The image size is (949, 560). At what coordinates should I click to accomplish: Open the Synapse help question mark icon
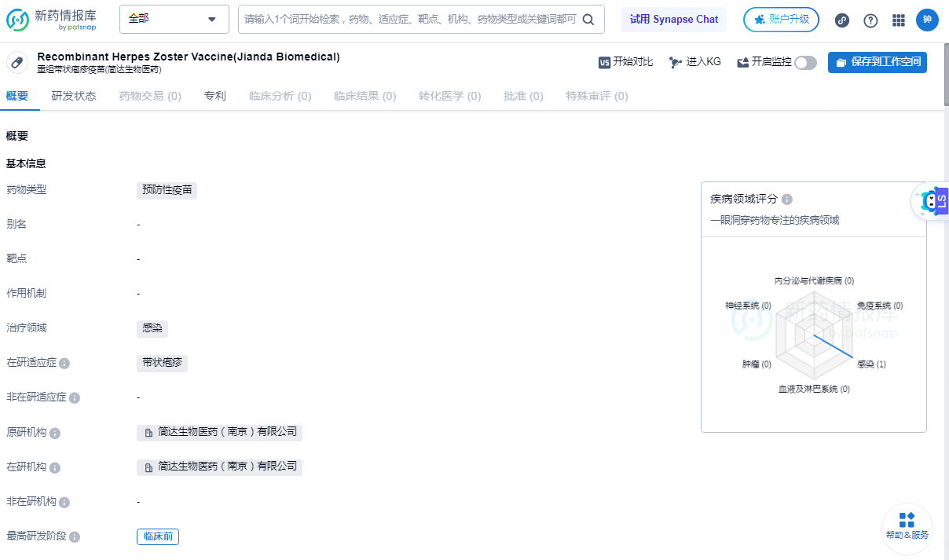coord(870,20)
